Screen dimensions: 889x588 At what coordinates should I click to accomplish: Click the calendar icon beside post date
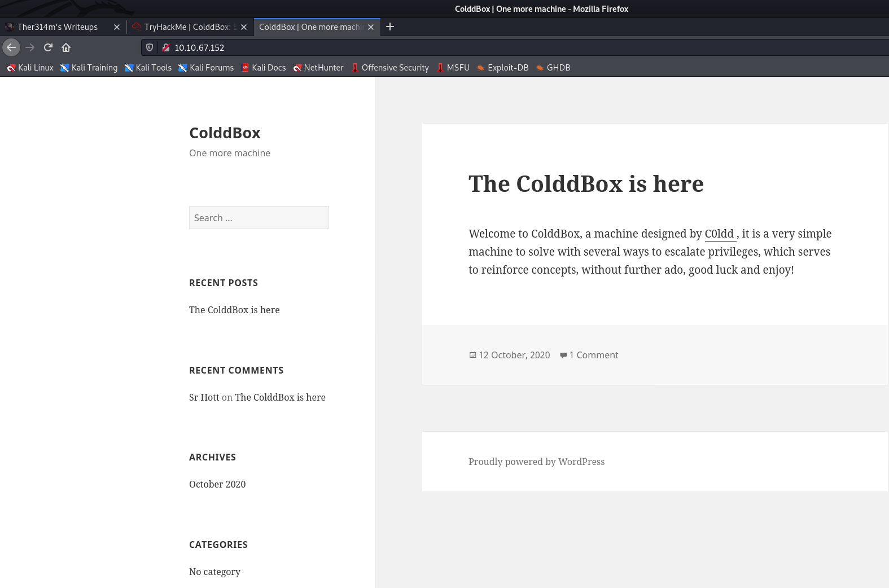click(x=472, y=355)
